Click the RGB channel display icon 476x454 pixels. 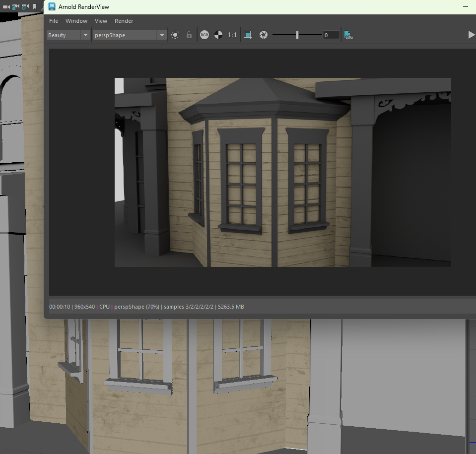point(204,35)
